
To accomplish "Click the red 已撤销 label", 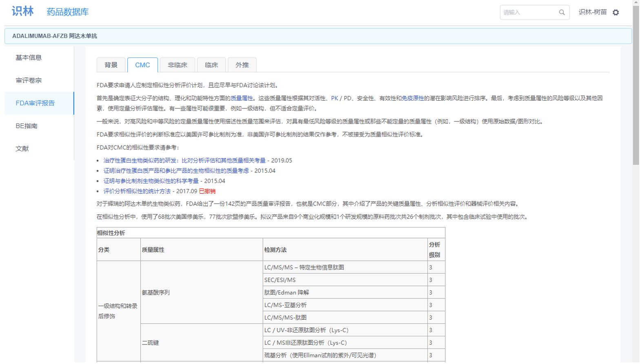I will point(207,191).
